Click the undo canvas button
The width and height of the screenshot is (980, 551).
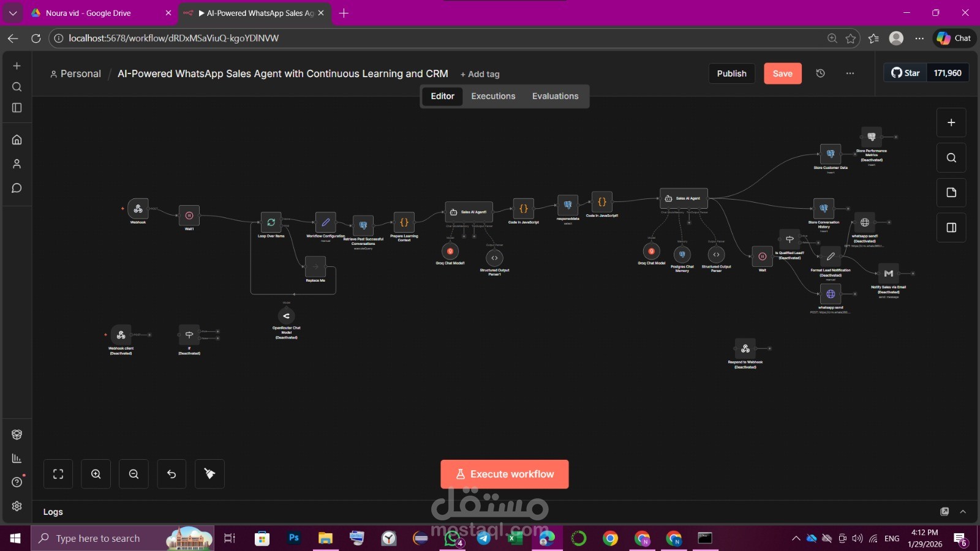pos(171,474)
